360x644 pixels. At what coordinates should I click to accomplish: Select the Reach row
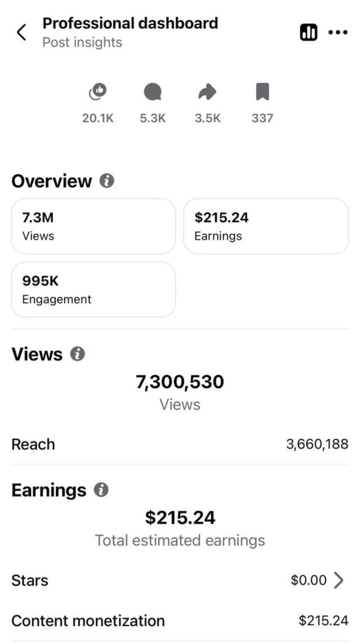coord(180,445)
